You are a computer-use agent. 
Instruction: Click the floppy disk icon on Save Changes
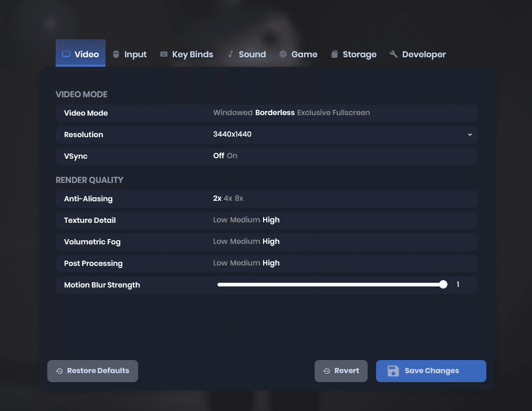click(x=393, y=371)
